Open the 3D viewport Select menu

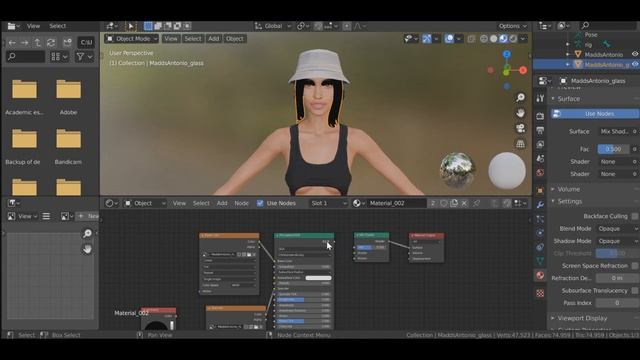[x=193, y=39]
